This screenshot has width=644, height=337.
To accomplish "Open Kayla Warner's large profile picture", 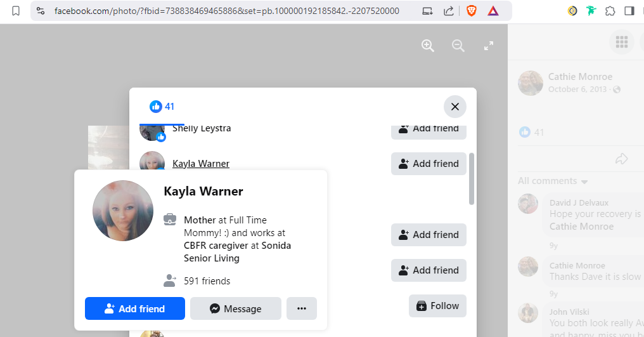I will pos(123,211).
